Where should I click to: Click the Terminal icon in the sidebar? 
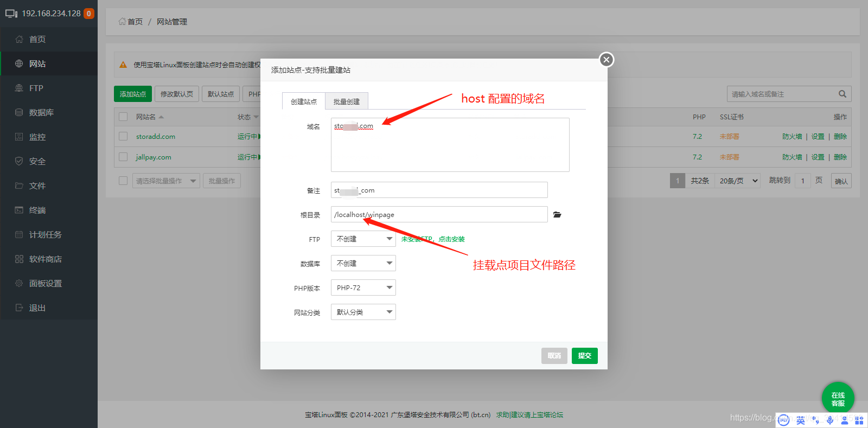(19, 210)
